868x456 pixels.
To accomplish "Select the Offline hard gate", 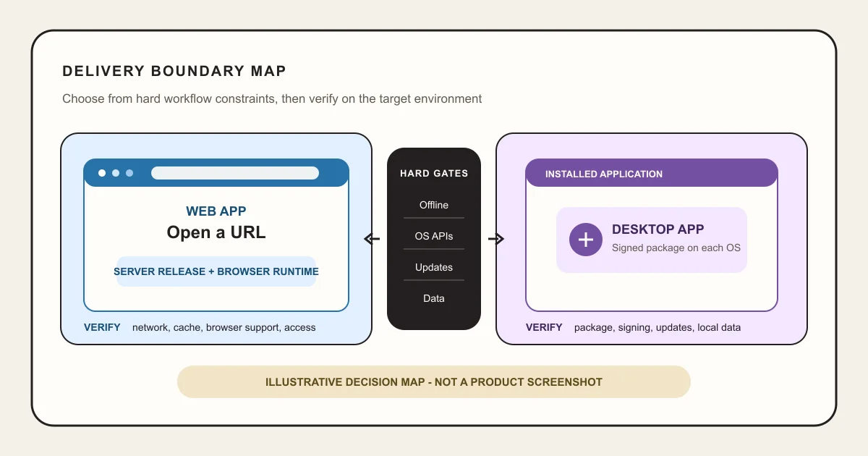I will (x=434, y=205).
